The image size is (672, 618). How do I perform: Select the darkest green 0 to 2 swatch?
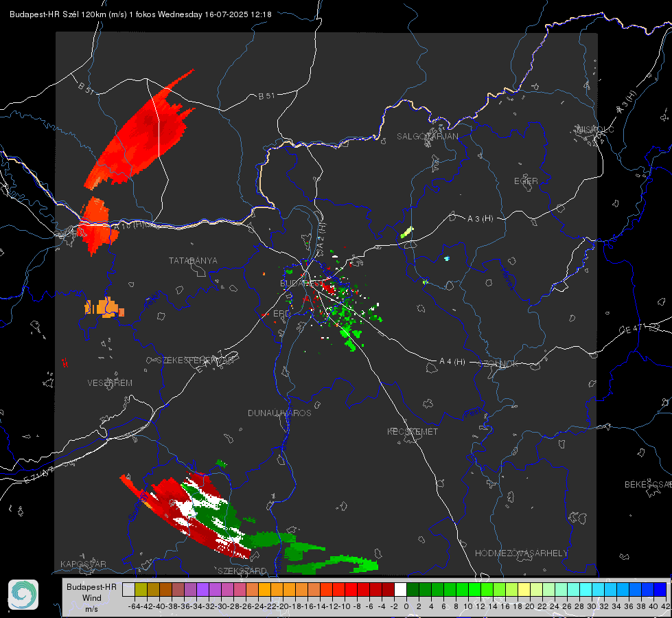[x=413, y=589]
